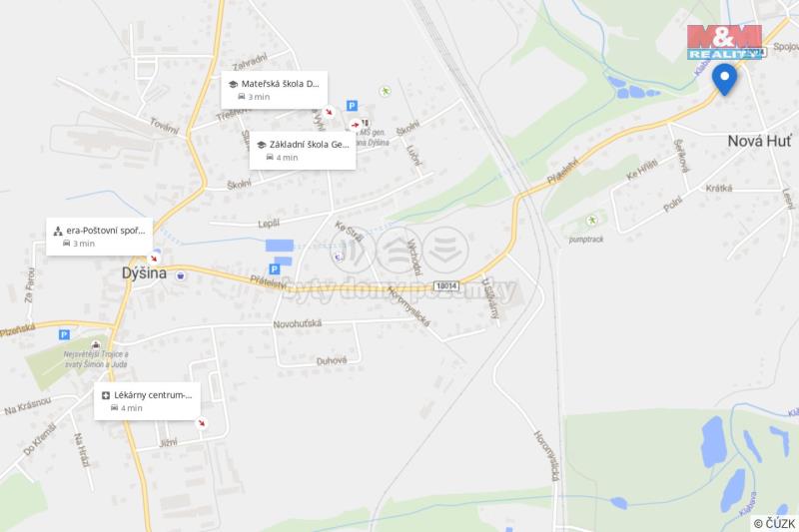Click the blue location pin marker
799x532 pixels.
coord(724,79)
